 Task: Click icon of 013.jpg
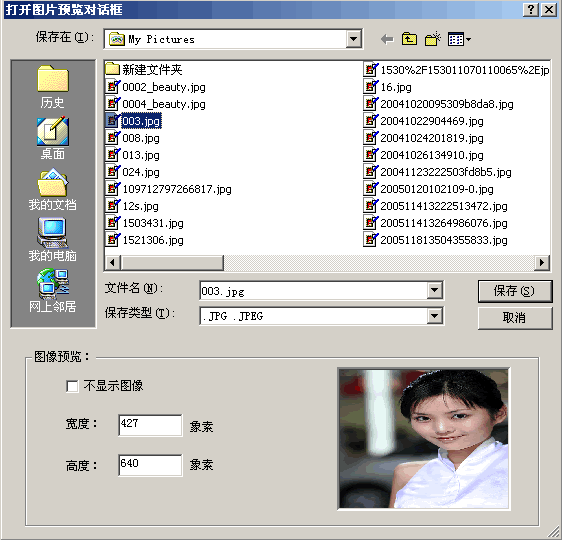(x=113, y=154)
